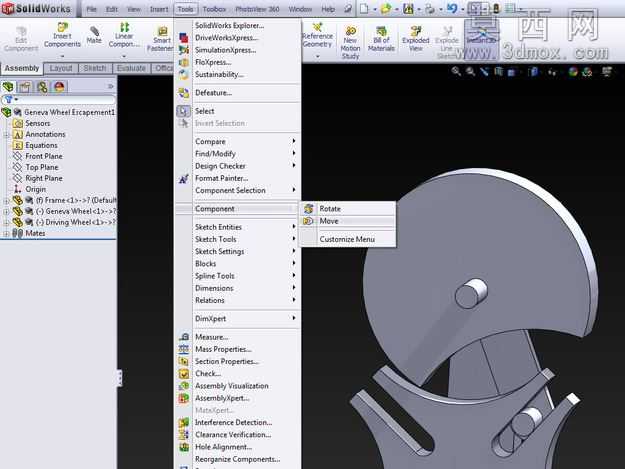
Task: Open the Insert menu
Action: tap(159, 9)
